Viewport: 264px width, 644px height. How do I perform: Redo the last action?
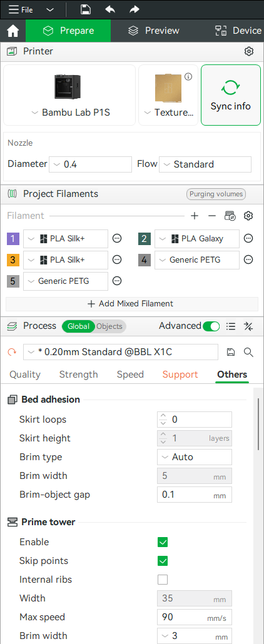pyautogui.click(x=134, y=9)
